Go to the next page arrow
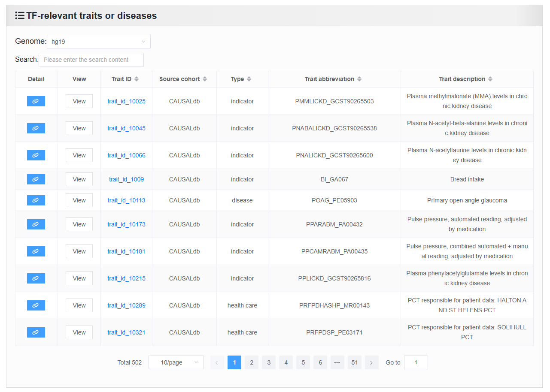The width and height of the screenshot is (550, 392). (372, 362)
